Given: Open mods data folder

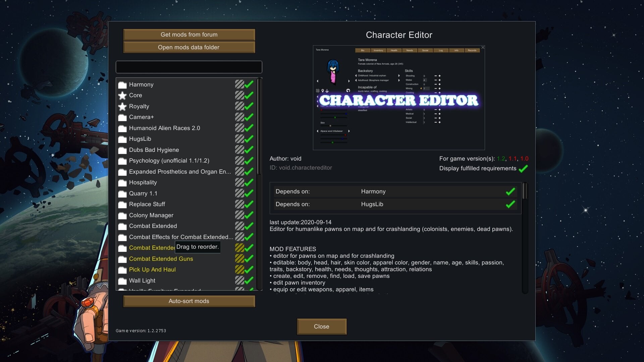Looking at the screenshot, I should pyautogui.click(x=189, y=47).
